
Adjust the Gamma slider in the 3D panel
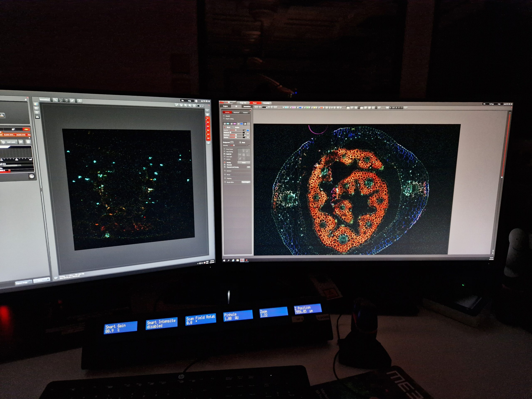point(236,137)
